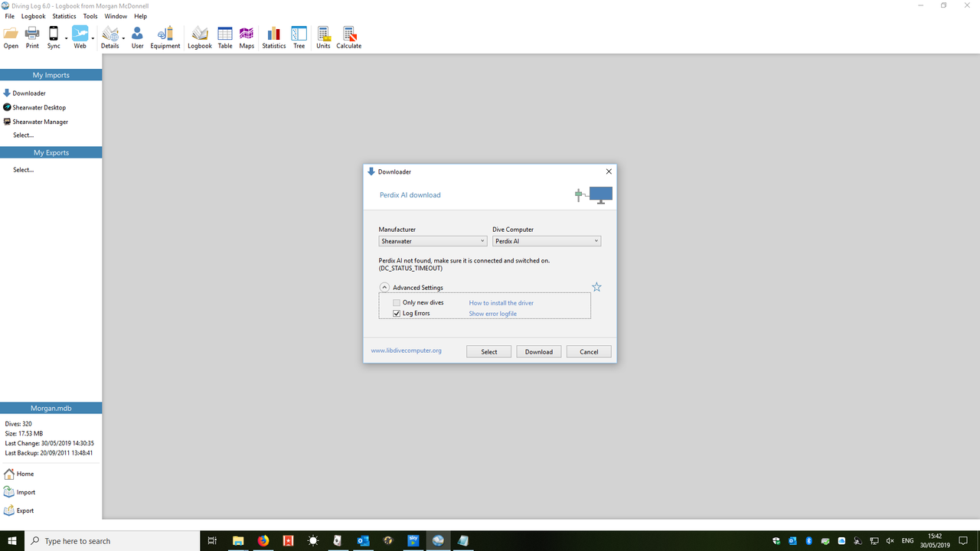Click the Task View taskbar icon
Screen dimensions: 980x551
tap(213, 540)
